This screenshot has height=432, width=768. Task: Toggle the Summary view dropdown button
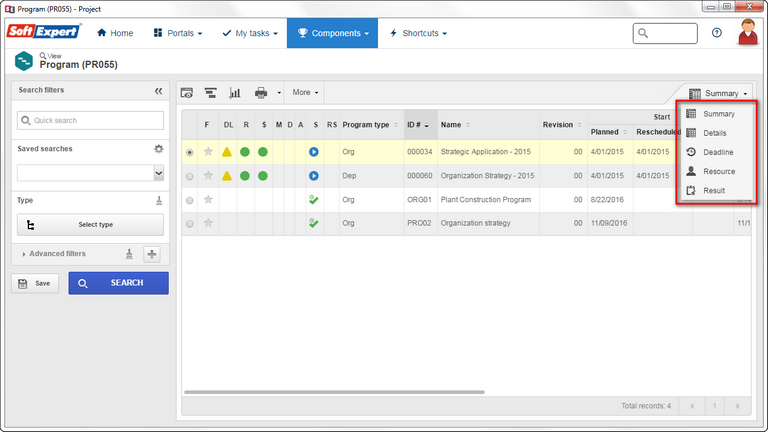(x=719, y=93)
